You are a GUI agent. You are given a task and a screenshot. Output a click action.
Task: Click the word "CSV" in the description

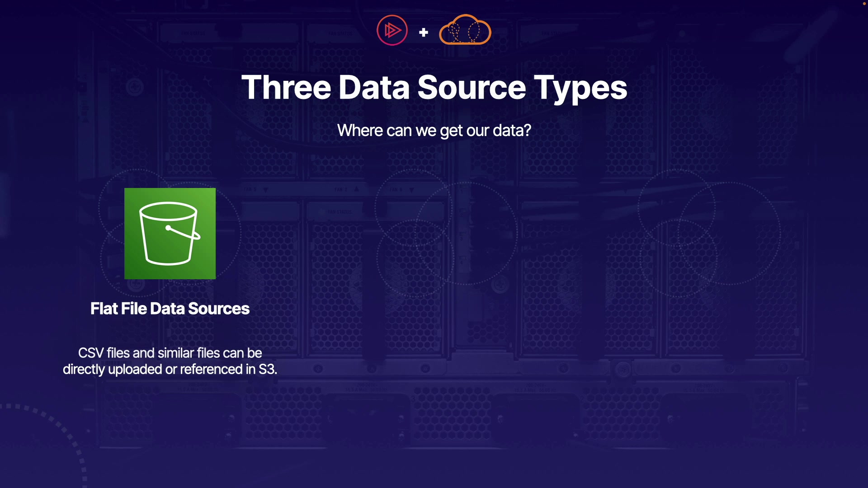click(x=91, y=353)
